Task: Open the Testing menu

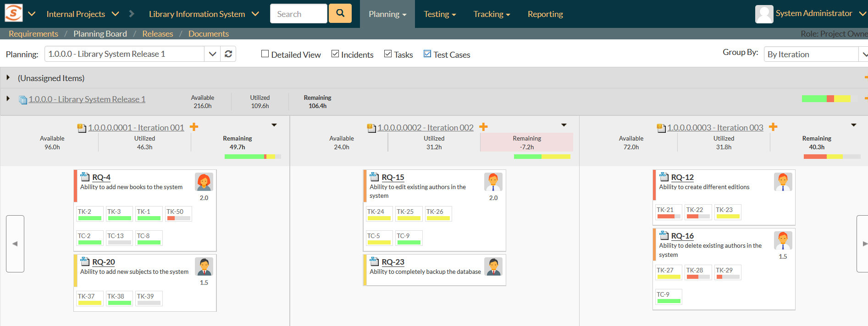Action: pyautogui.click(x=439, y=14)
